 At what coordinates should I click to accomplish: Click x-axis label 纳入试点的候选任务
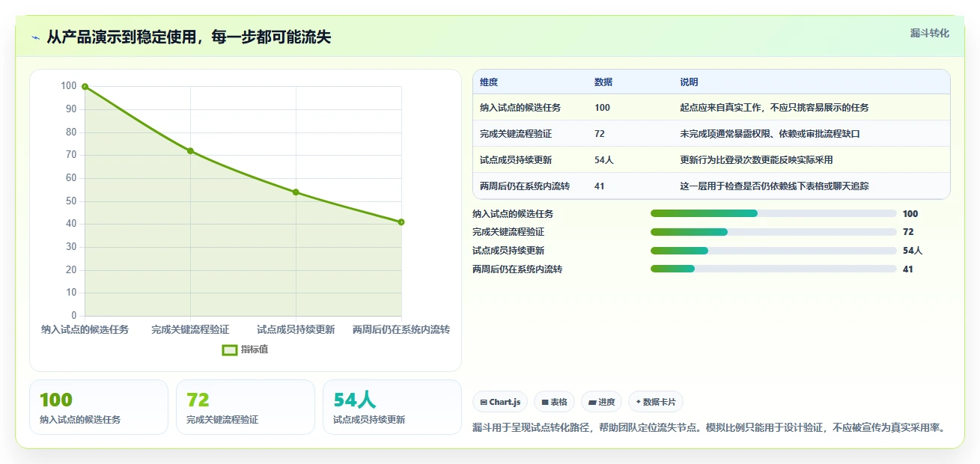click(x=85, y=329)
